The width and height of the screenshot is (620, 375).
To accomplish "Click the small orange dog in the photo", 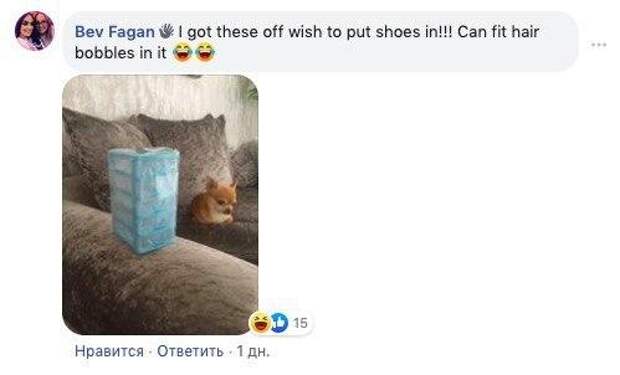I will (215, 202).
